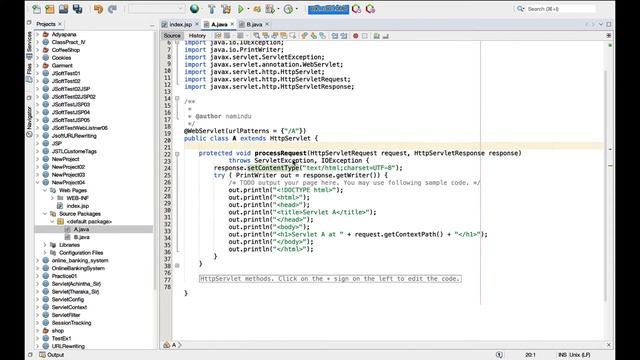Select the ServletFilter project

pos(66,315)
